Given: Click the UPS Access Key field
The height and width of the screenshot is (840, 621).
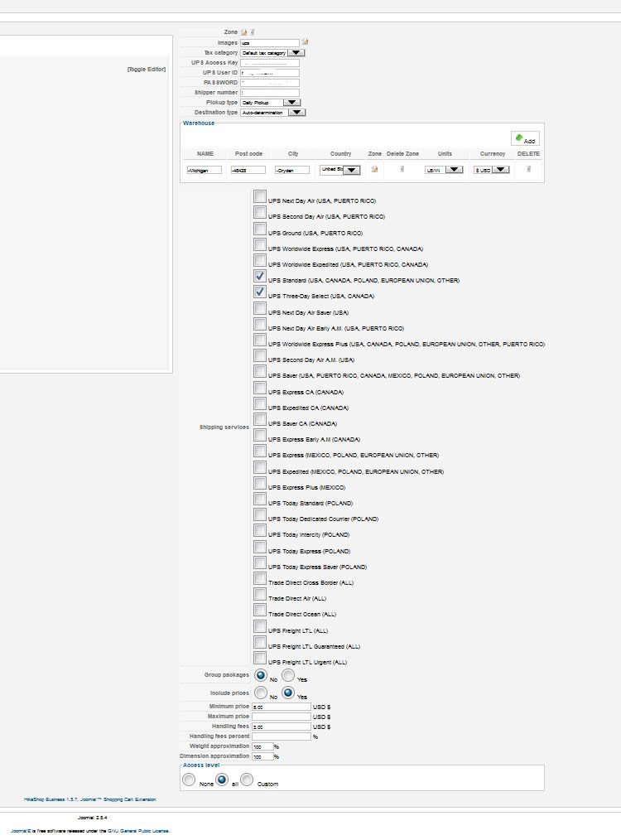Looking at the screenshot, I should click(x=270, y=63).
